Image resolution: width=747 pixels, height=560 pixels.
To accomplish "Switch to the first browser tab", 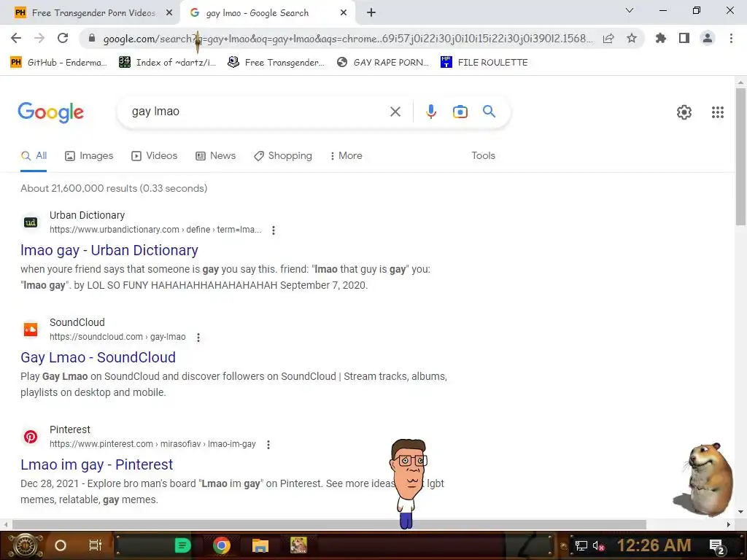I will pos(93,13).
